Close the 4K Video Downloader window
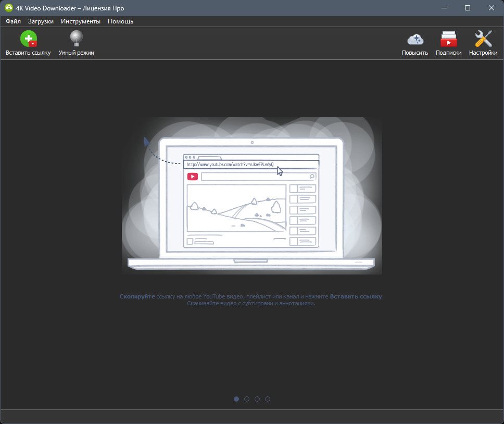Image resolution: width=504 pixels, height=424 pixels. (x=492, y=8)
